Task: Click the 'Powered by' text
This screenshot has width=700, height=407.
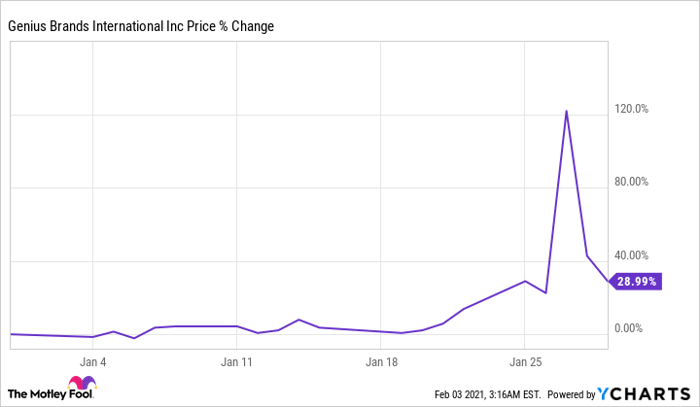Action: click(x=570, y=393)
